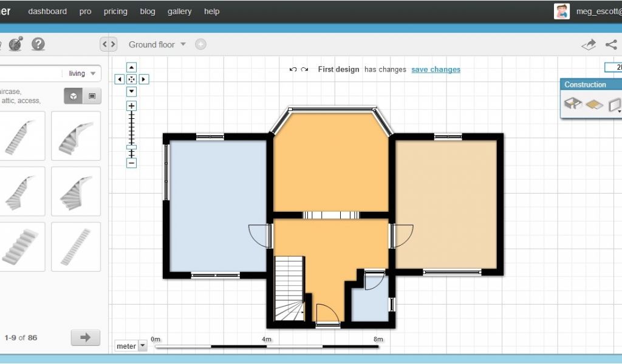Go to next page of library items
Image resolution: width=622 pixels, height=364 pixels.
(85, 337)
